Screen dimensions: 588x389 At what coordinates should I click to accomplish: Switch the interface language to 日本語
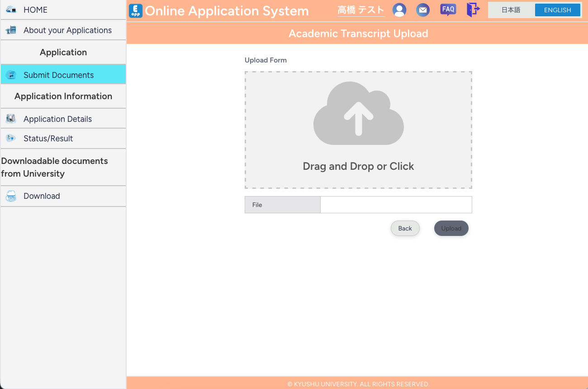point(512,10)
